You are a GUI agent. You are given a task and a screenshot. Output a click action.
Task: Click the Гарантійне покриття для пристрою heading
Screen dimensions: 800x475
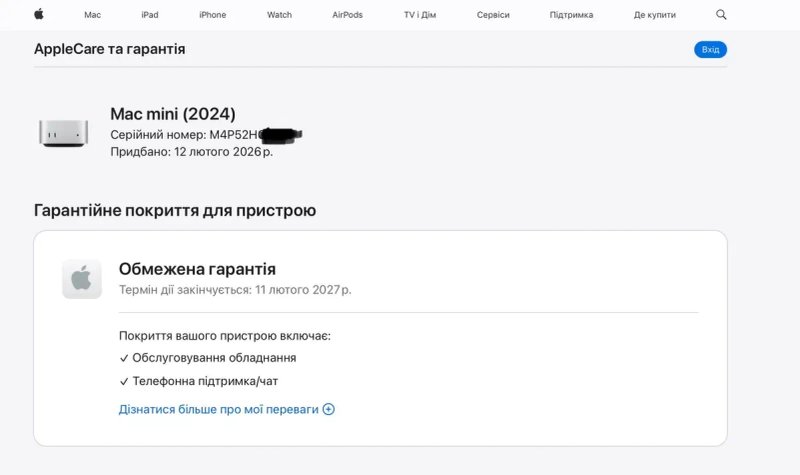point(175,210)
